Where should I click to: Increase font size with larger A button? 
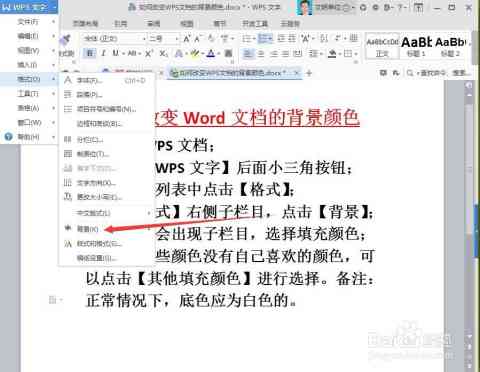click(x=187, y=39)
